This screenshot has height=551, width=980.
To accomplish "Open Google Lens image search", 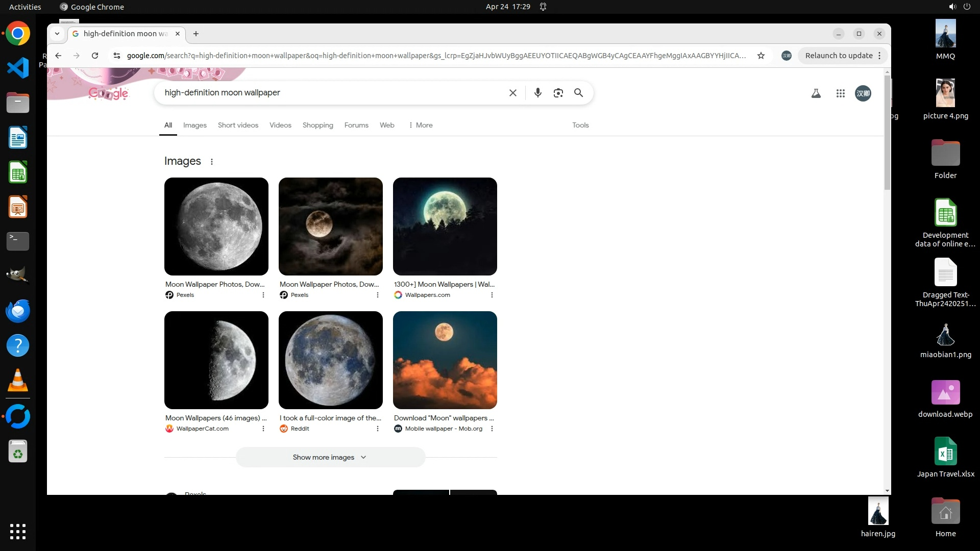I will [x=558, y=93].
